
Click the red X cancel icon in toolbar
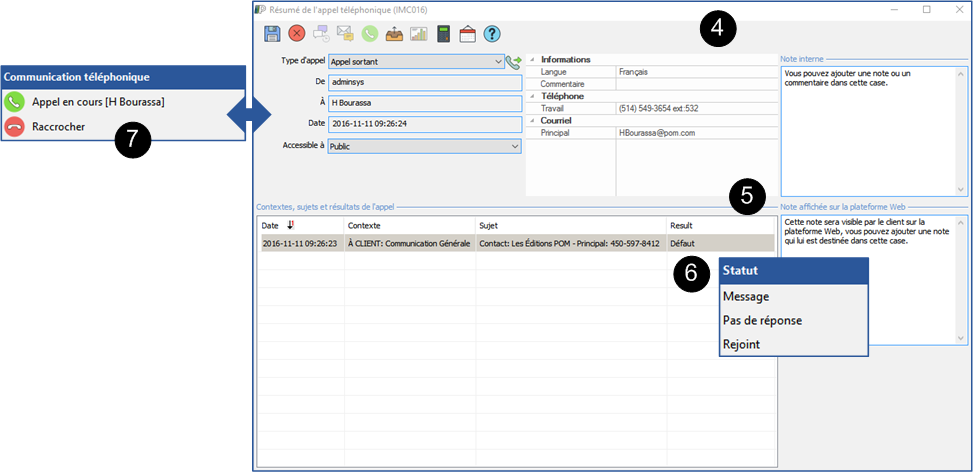click(297, 34)
